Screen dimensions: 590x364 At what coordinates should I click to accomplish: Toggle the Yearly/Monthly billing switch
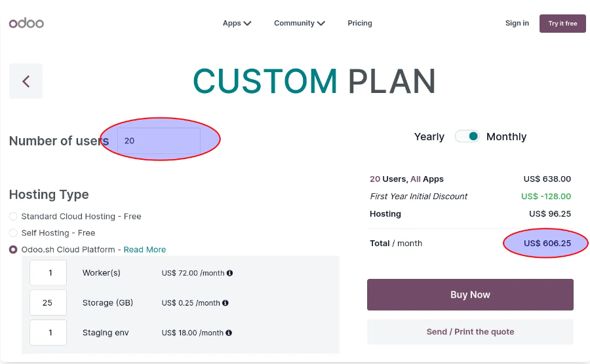pos(467,136)
